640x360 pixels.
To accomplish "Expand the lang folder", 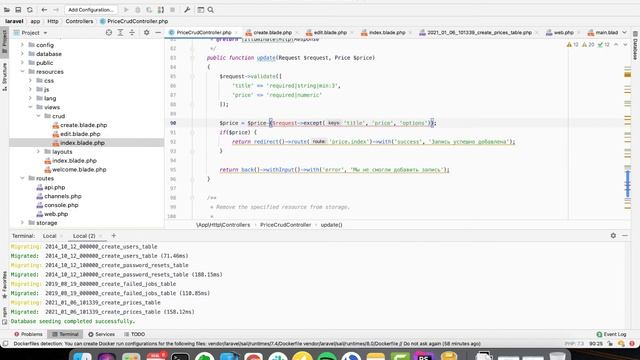I will [30, 98].
